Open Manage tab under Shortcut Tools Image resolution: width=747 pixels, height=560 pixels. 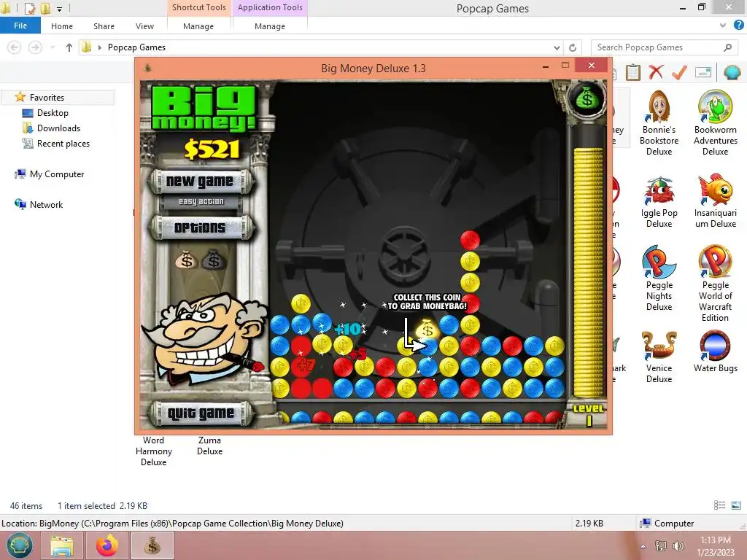click(198, 26)
